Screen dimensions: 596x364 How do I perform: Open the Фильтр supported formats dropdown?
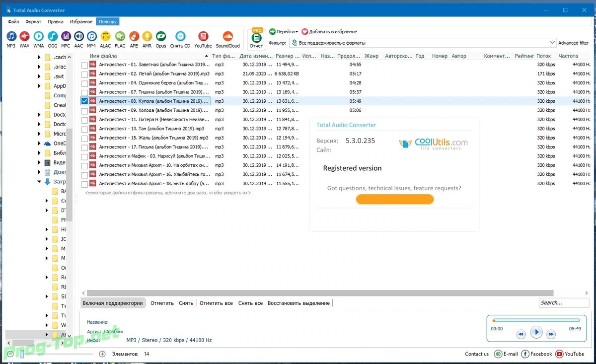point(423,43)
